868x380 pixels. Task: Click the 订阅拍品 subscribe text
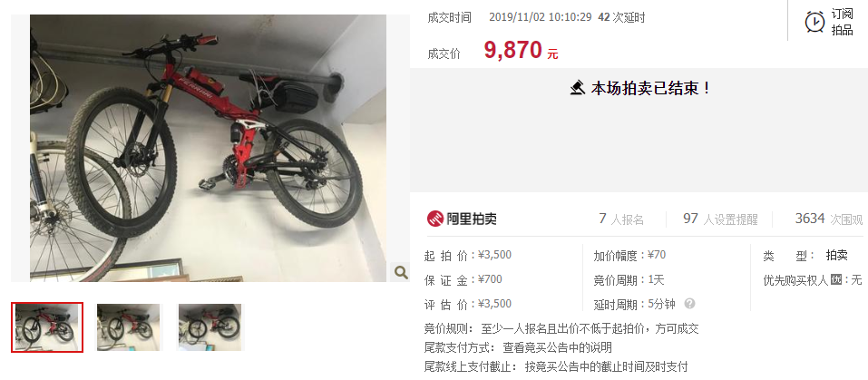click(842, 22)
